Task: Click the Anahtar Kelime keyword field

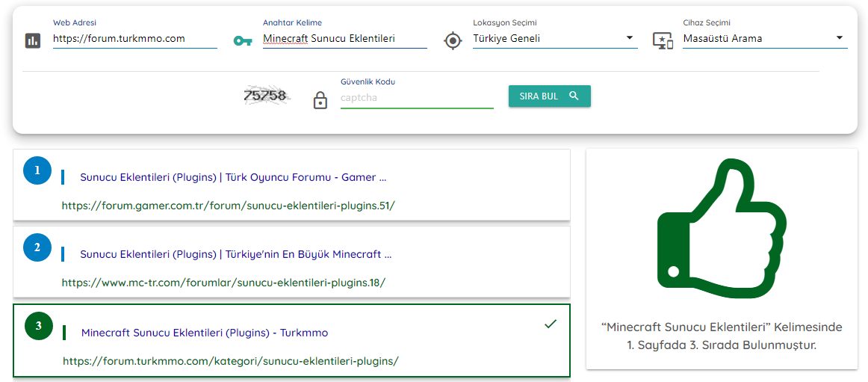Action: click(x=345, y=39)
